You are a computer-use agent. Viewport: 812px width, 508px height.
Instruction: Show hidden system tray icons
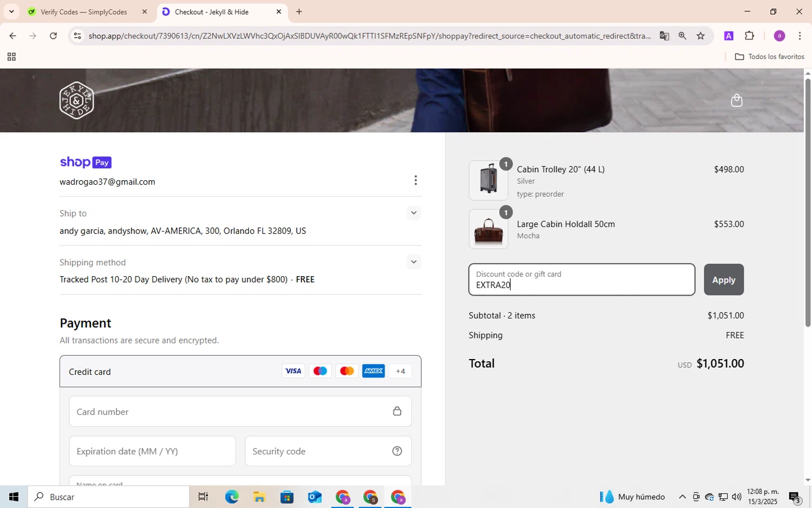point(682,497)
